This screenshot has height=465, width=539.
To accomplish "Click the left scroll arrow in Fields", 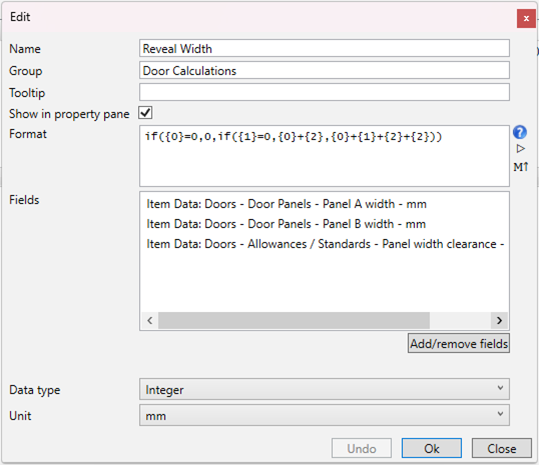I will 150,320.
